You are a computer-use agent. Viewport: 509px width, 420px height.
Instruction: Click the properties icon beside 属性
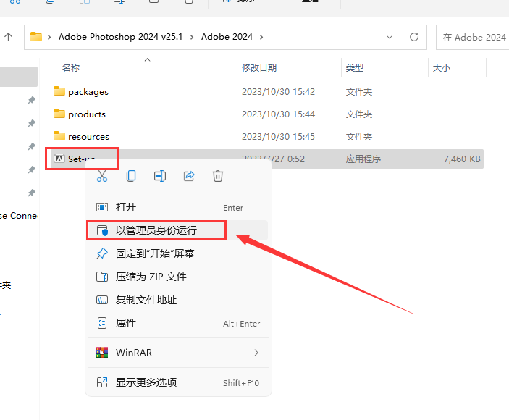102,323
